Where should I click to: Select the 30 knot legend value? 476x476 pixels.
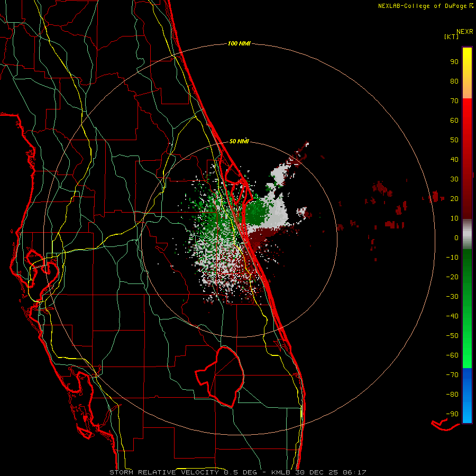click(454, 179)
